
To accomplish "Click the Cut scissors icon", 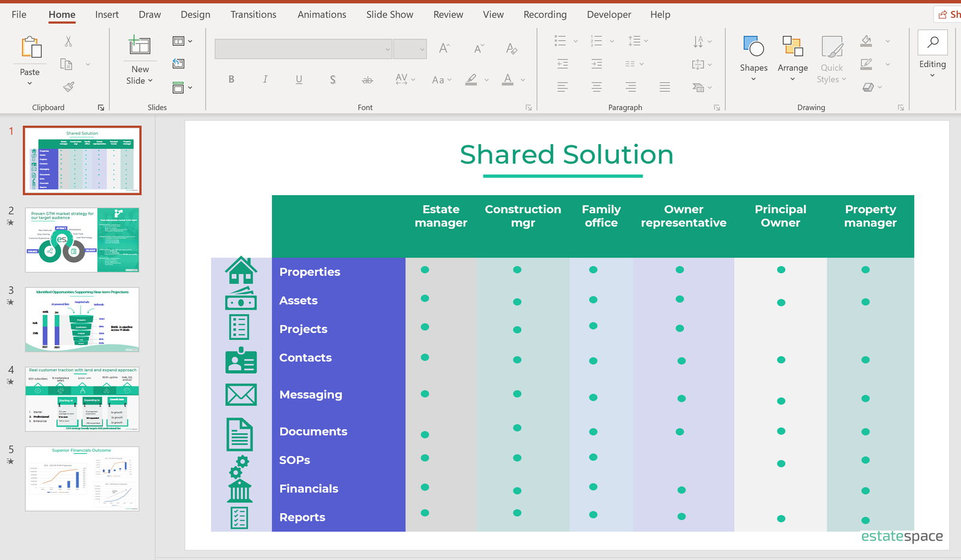I will 68,41.
